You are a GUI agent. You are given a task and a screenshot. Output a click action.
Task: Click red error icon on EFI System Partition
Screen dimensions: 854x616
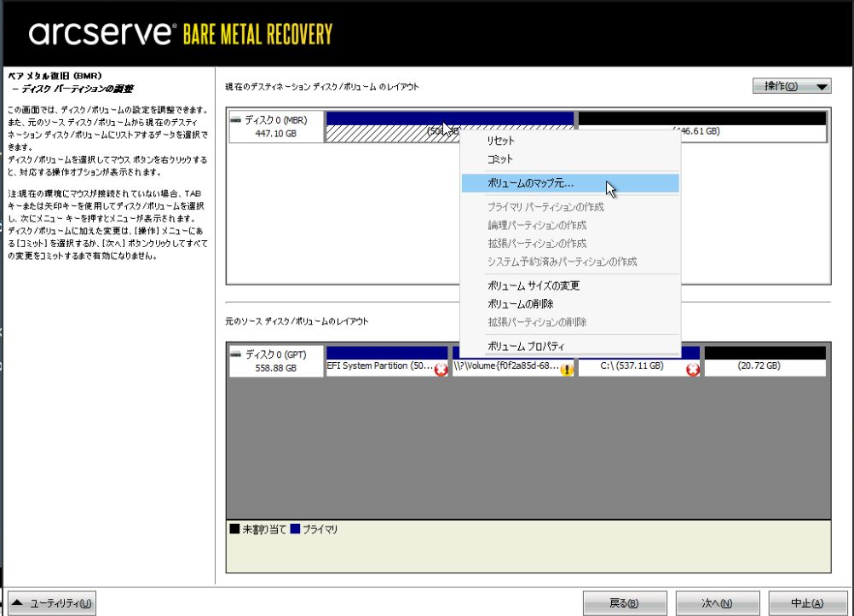tap(441, 370)
